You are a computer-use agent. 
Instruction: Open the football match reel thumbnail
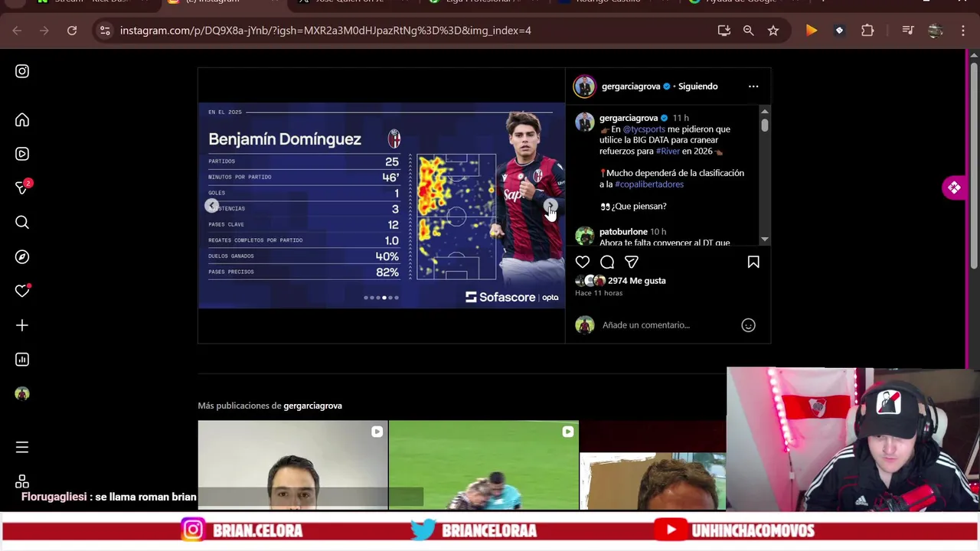pos(484,465)
